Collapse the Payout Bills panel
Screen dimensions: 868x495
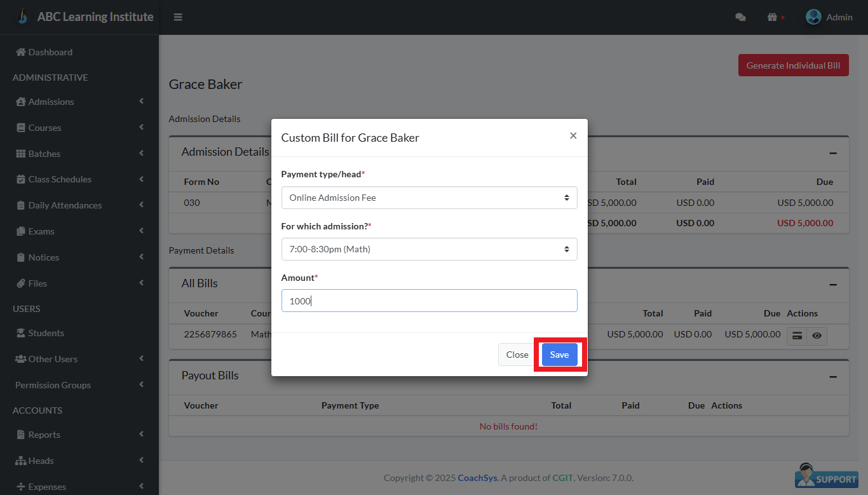(832, 376)
